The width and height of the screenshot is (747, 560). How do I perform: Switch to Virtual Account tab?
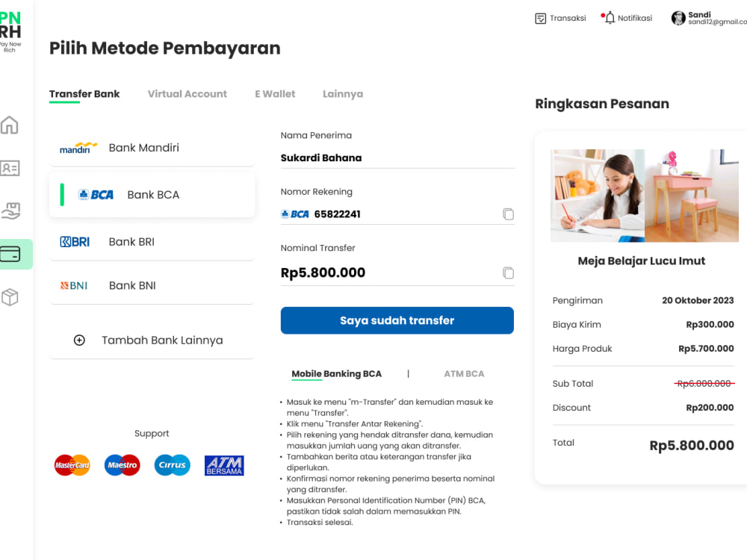(187, 94)
